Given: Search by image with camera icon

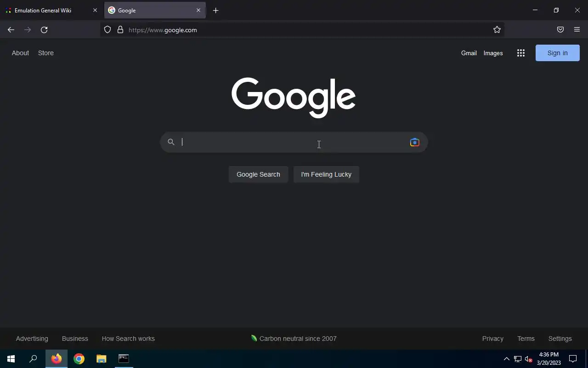Looking at the screenshot, I should (414, 142).
